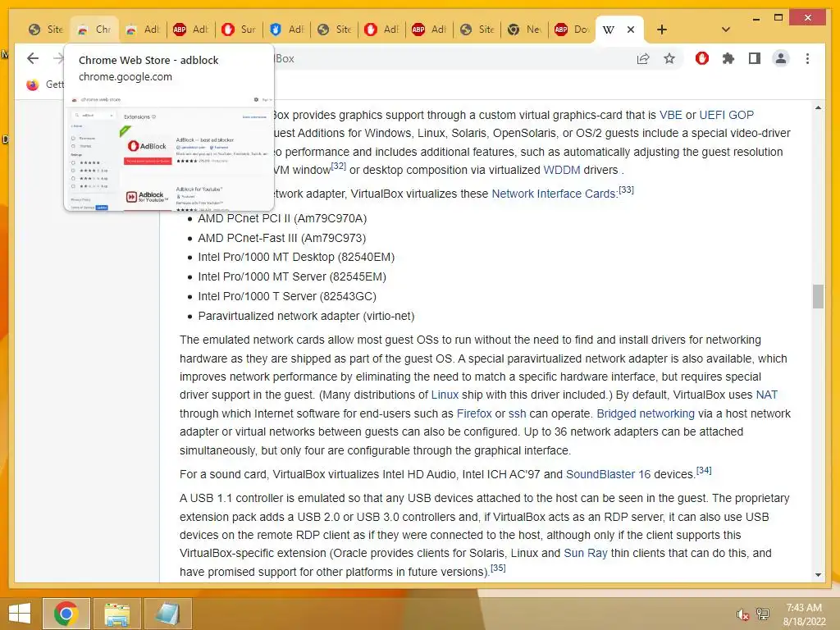Jump to citation [32]
The width and height of the screenshot is (840, 630).
(x=338, y=166)
